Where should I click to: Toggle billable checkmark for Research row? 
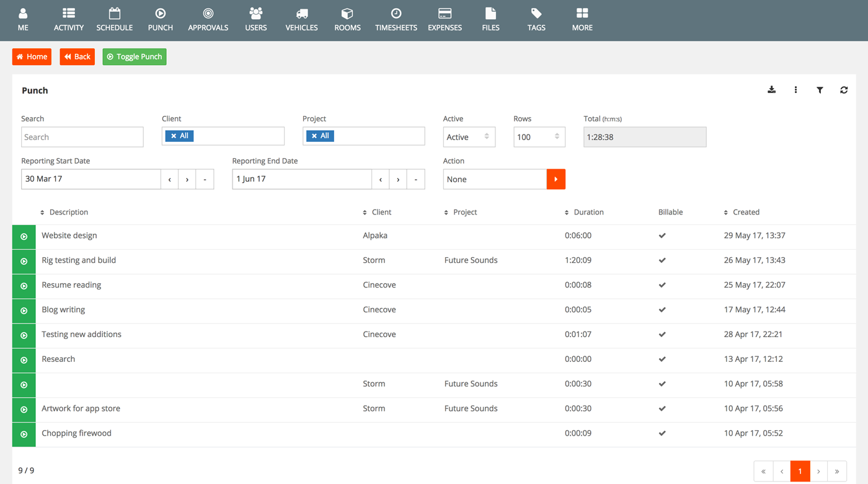click(662, 359)
